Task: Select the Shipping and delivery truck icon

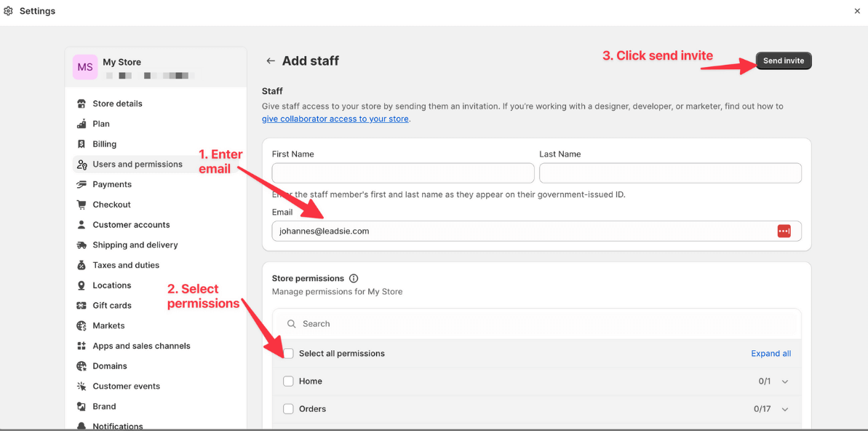Action: pos(80,245)
